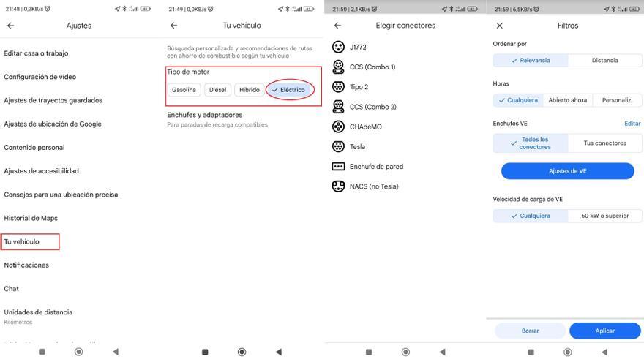Image resolution: width=644 pixels, height=362 pixels.
Task: Open Historial de Maps
Action: (31, 218)
